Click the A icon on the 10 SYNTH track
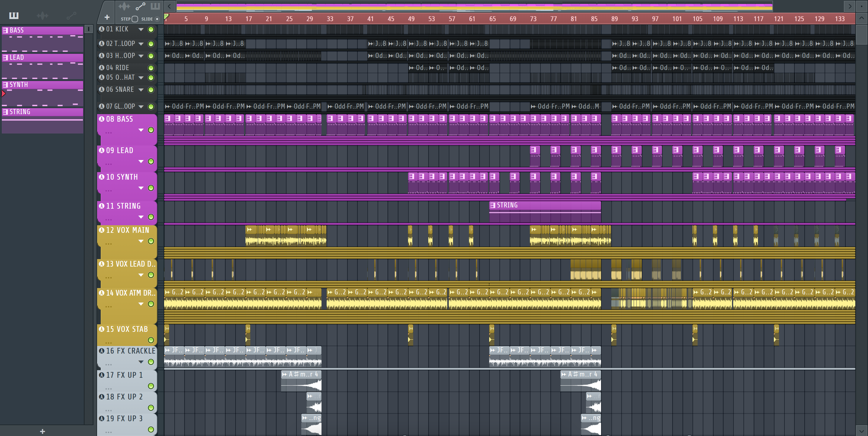This screenshot has width=868, height=436. [x=102, y=177]
